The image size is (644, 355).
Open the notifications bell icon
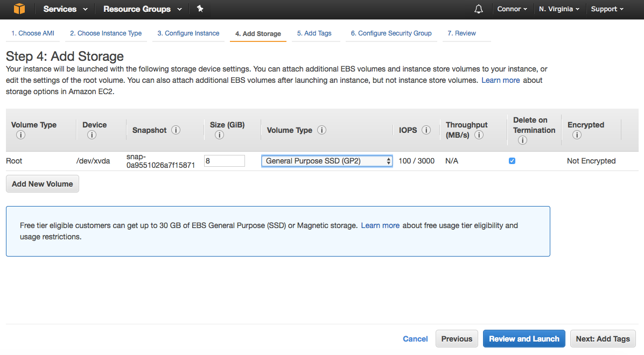coord(479,9)
